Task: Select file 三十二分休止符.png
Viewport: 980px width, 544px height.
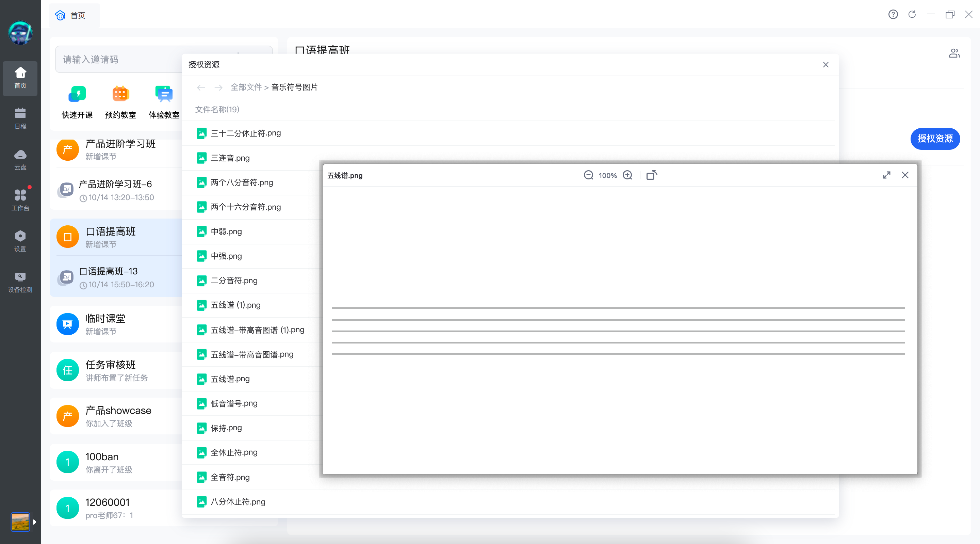Action: (x=508, y=133)
